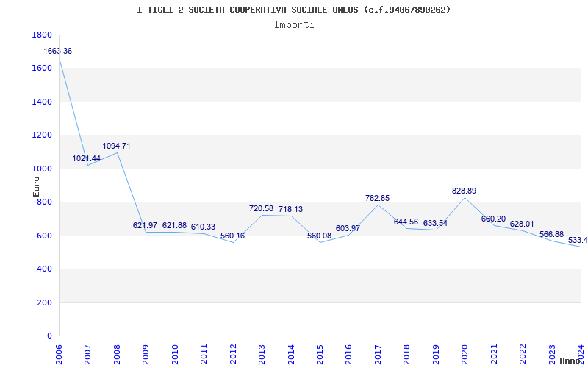Click the 2019 year label on x-axis
Viewport: 588px width, 368px height.
pos(436,352)
